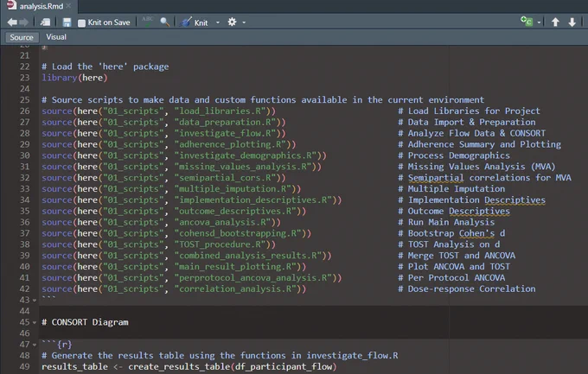Viewport: 588px width, 374px height.
Task: Jump to next section or chunk
Action: pyautogui.click(x=572, y=22)
